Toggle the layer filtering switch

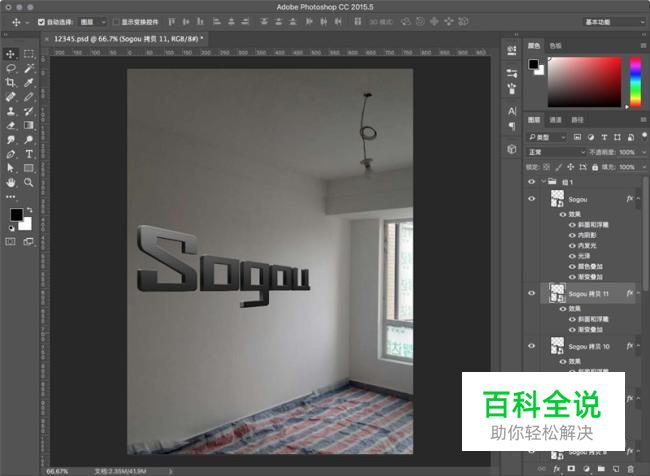click(644, 136)
